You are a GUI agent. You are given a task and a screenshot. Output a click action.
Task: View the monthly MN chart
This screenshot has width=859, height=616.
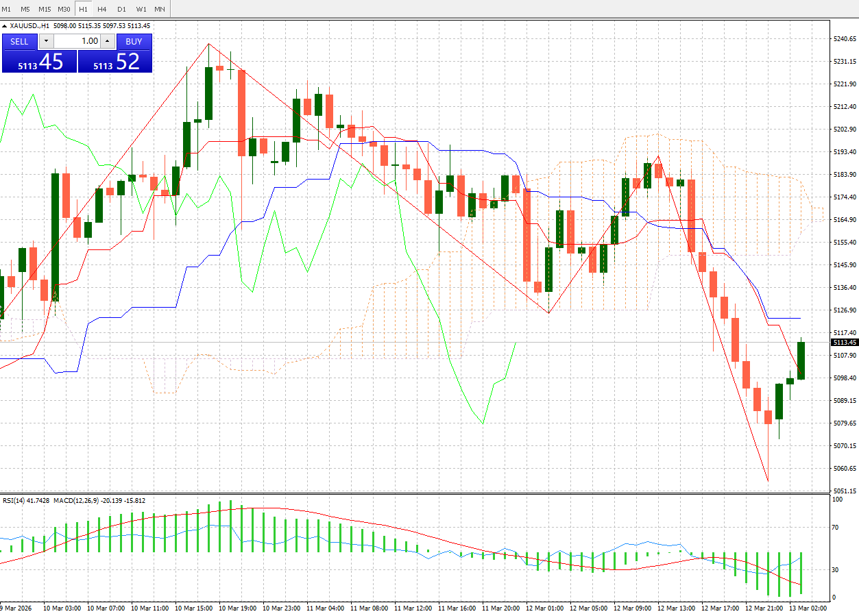(159, 9)
